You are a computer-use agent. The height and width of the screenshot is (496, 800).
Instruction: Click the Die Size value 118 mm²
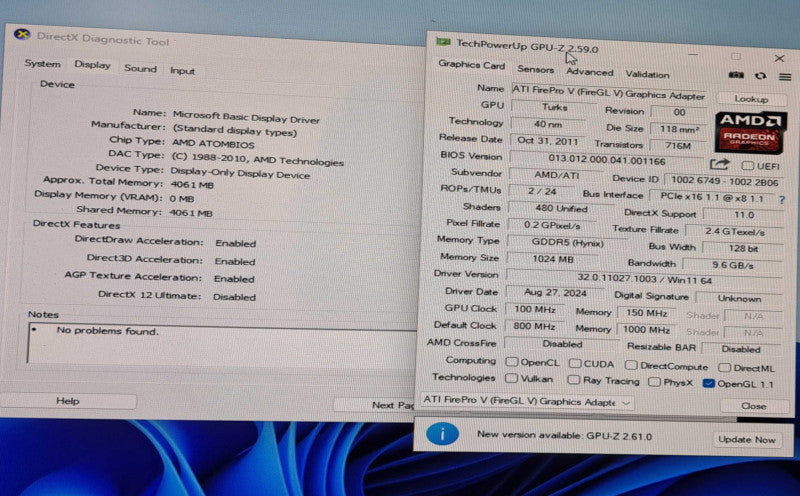click(x=679, y=130)
